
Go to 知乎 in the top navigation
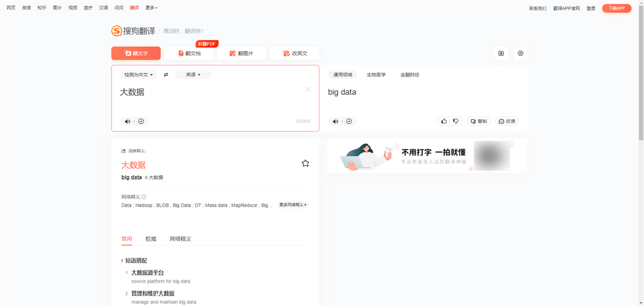coord(42,8)
